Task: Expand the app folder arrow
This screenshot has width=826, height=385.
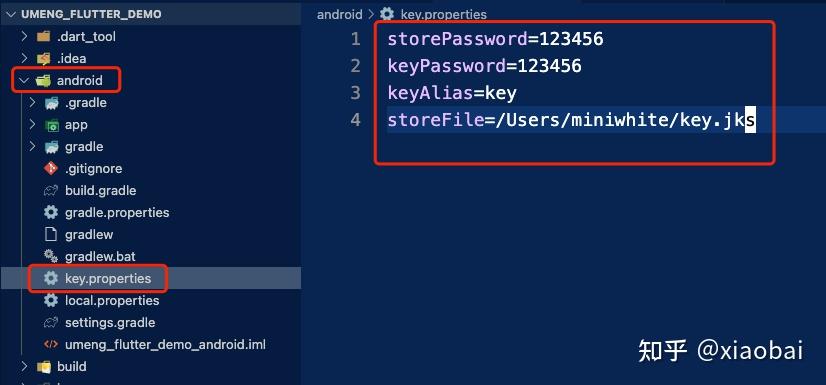Action: pos(32,125)
